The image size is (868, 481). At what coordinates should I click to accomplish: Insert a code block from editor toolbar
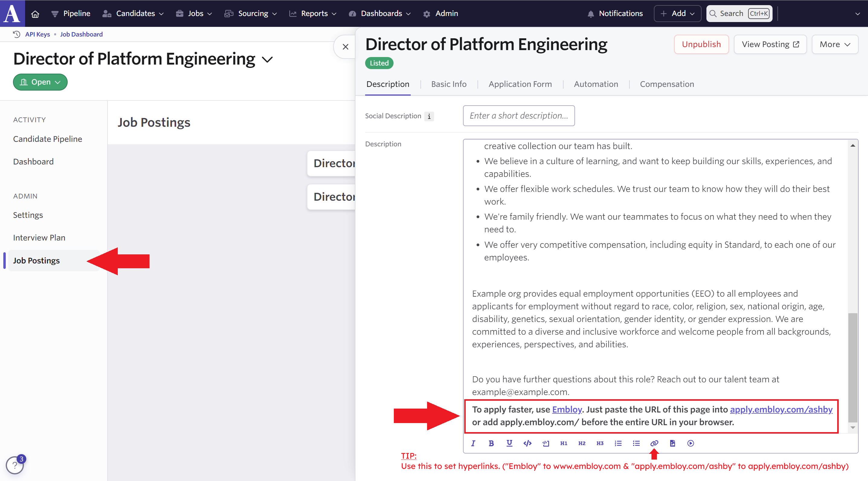(x=545, y=443)
